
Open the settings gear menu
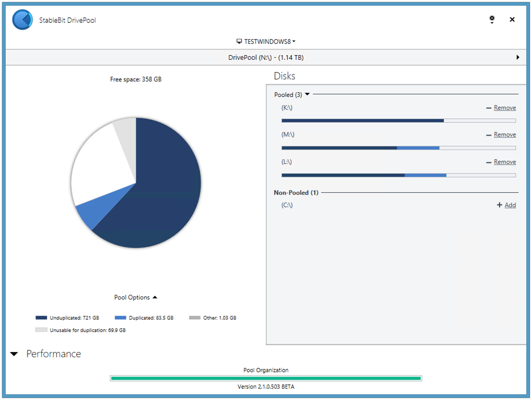(x=492, y=19)
